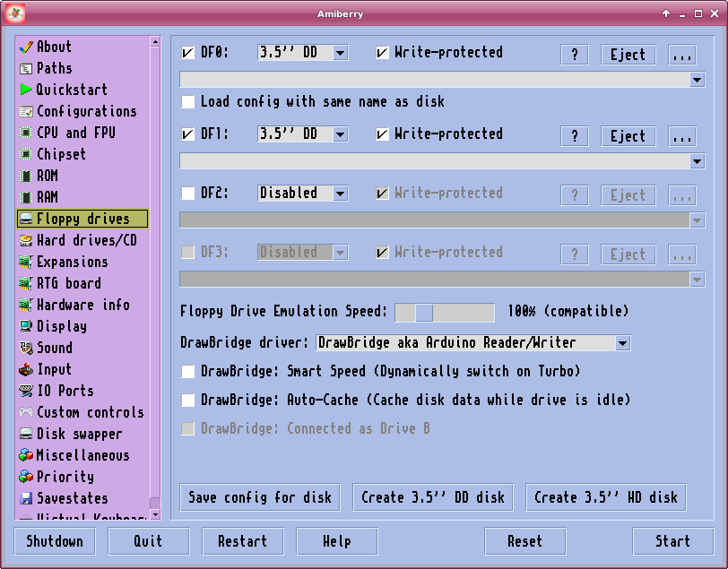
Task: Open the DF0 disk image path dropdown
Action: pos(697,80)
